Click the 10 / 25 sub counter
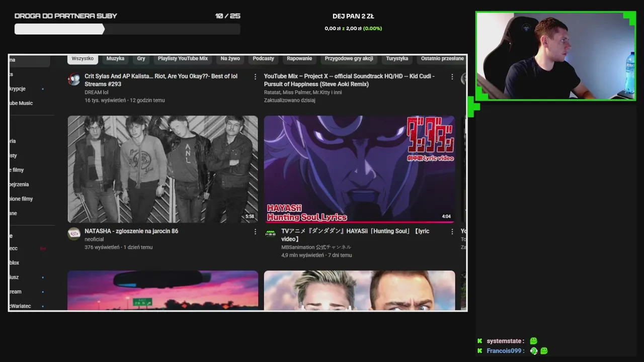Image resolution: width=644 pixels, height=362 pixels. [228, 16]
